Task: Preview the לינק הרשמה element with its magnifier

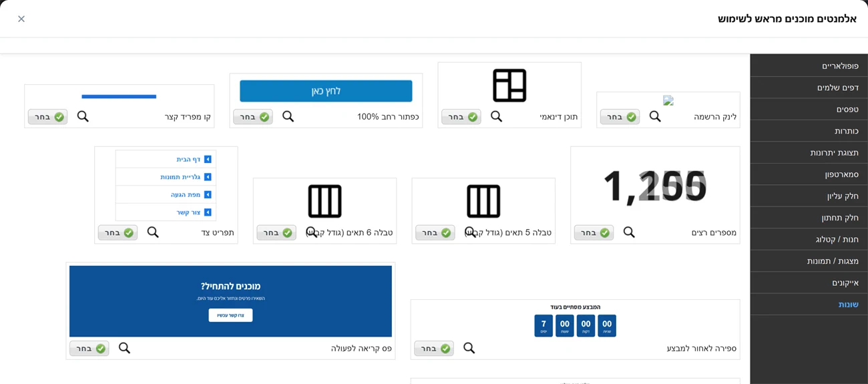Action: 655,116
